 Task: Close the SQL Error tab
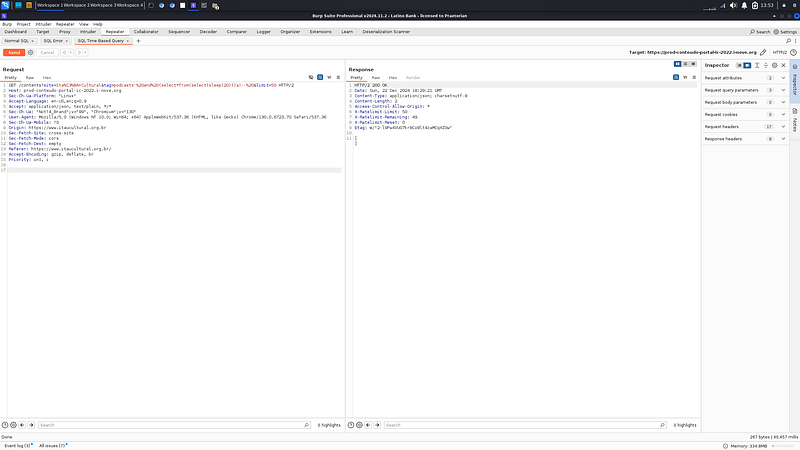coord(66,41)
